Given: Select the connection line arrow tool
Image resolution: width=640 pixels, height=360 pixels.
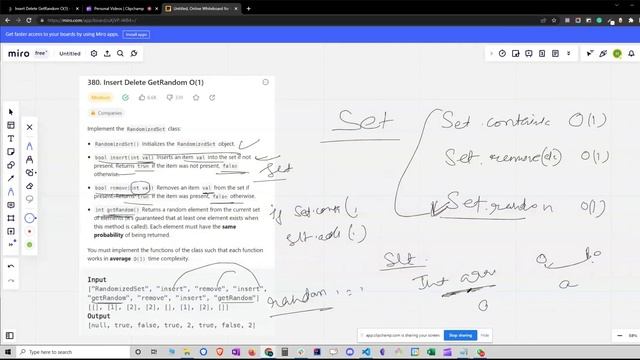Looking at the screenshot, I should click(11, 178).
